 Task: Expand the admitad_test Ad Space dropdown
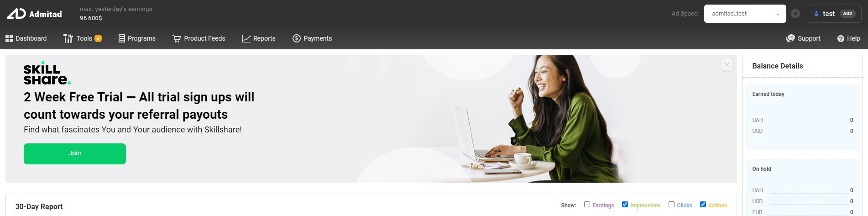(745, 14)
